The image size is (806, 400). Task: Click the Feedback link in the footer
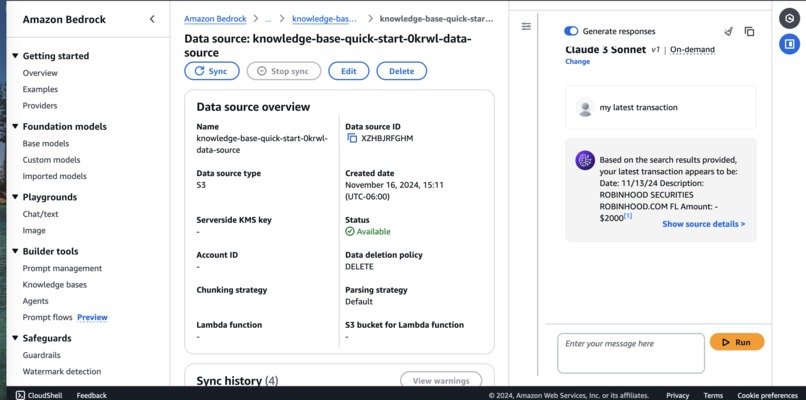(91, 395)
